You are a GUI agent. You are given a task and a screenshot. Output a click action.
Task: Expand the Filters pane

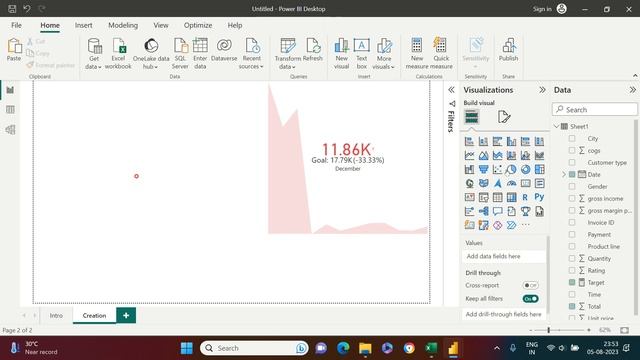451,90
